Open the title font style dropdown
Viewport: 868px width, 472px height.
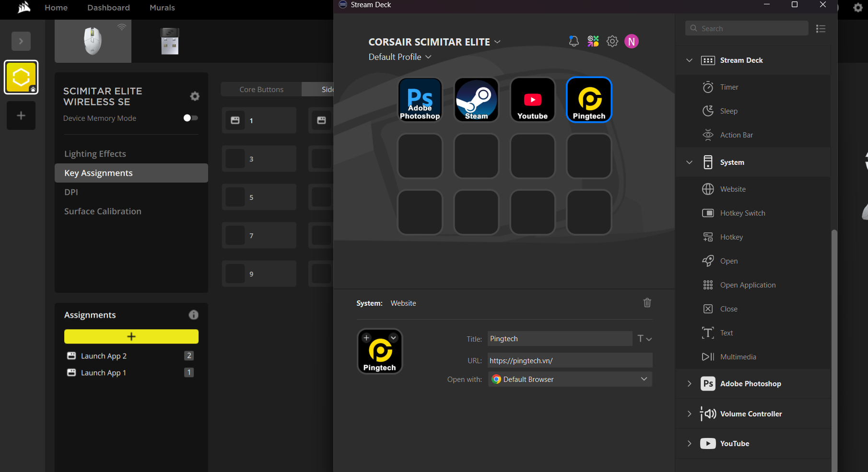tap(644, 339)
